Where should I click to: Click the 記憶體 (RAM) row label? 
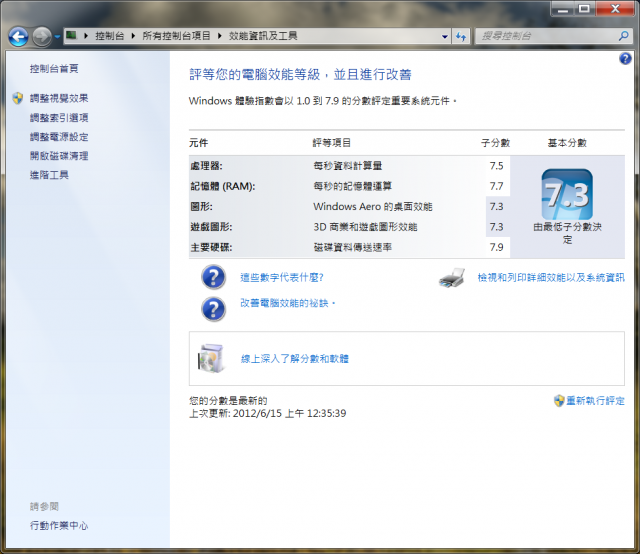(x=223, y=186)
